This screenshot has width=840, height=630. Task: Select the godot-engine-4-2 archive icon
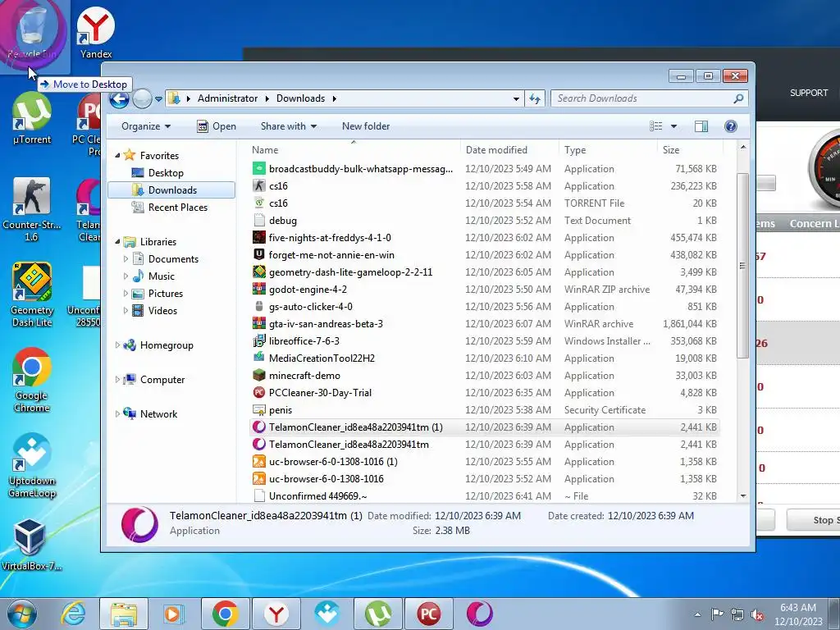pyautogui.click(x=259, y=289)
